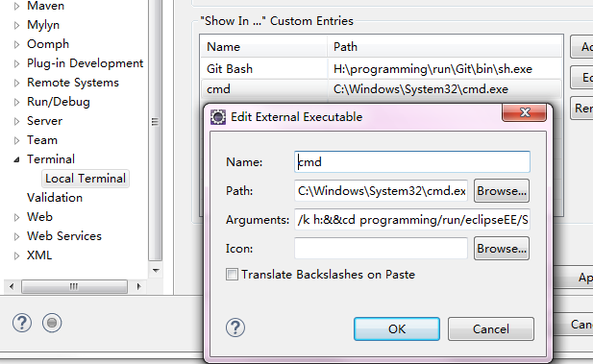Collapse the Terminal tree node
593x364 pixels.
16,159
